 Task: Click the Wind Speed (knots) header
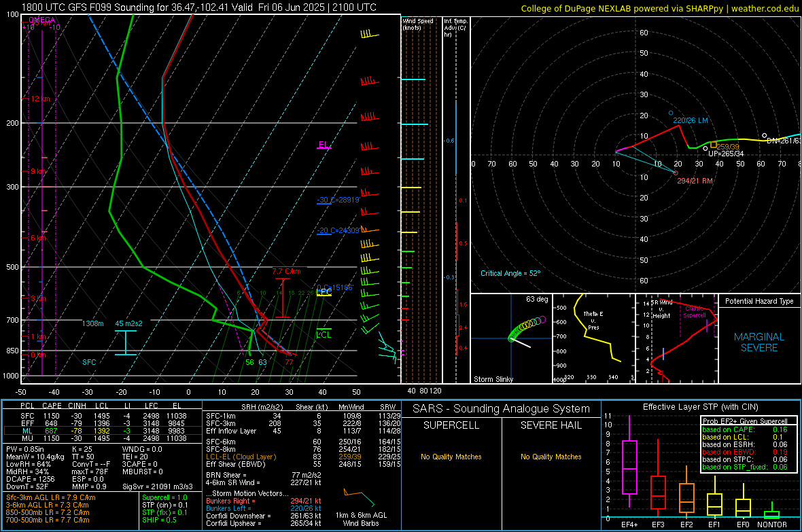point(418,24)
